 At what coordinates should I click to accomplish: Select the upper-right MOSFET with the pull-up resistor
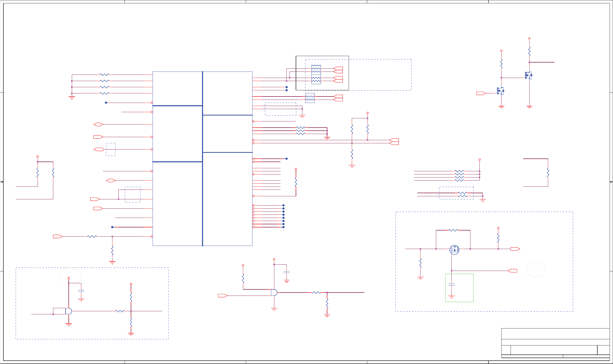(529, 75)
